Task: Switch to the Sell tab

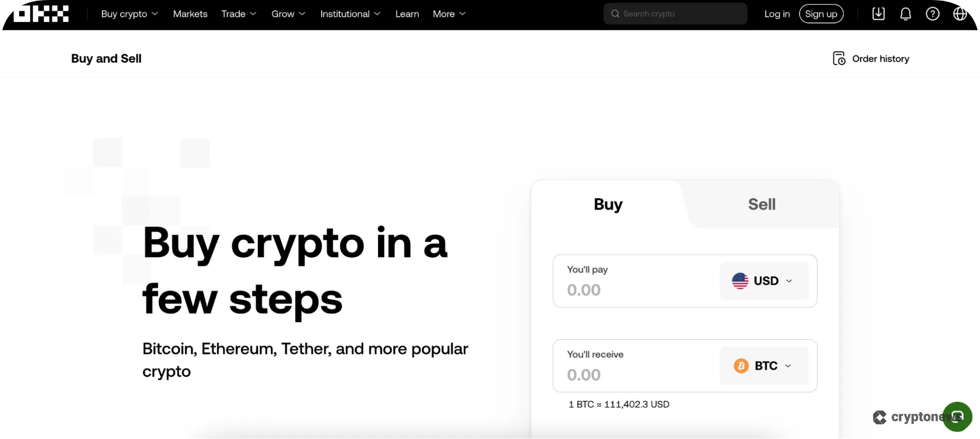Action: point(761,204)
